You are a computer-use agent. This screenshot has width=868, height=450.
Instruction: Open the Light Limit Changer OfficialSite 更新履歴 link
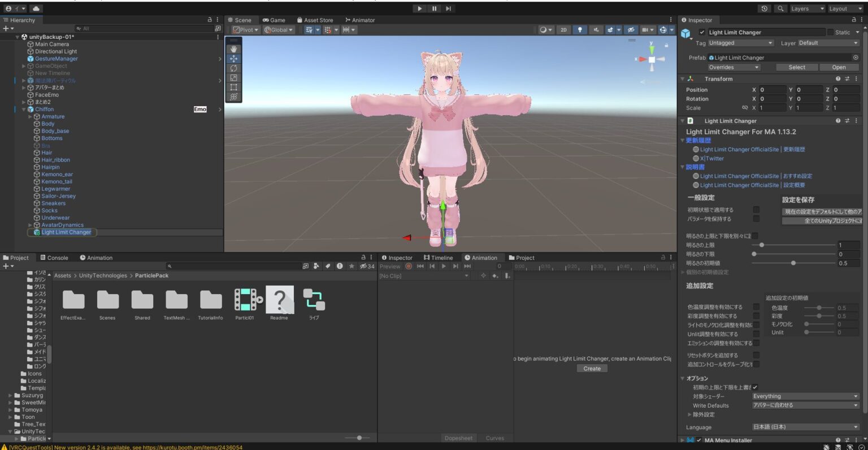747,149
